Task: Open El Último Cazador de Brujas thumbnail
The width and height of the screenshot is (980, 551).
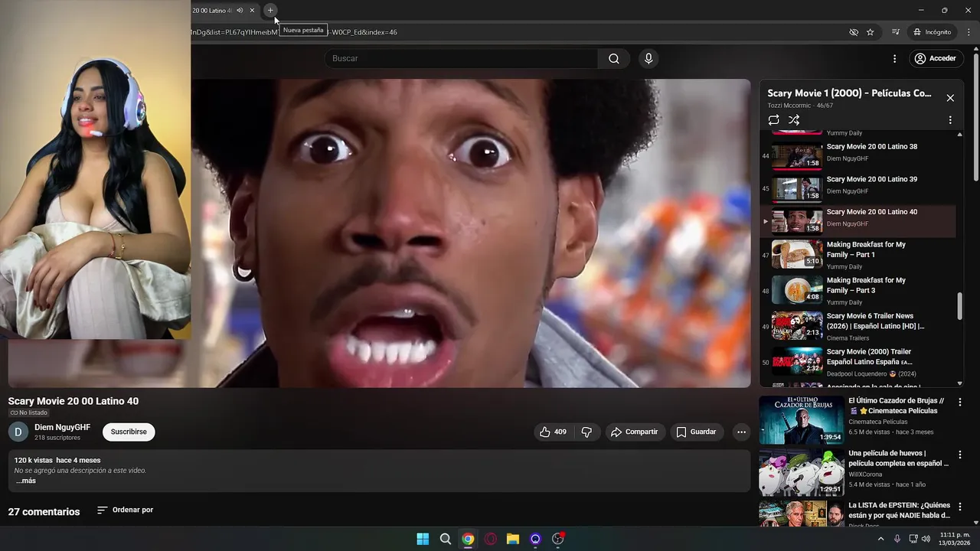Action: tap(801, 420)
